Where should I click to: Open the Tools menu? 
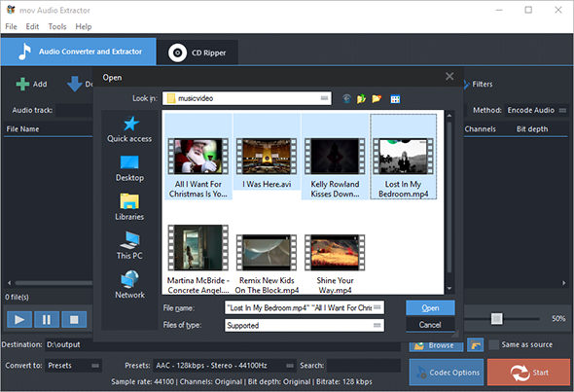pos(57,26)
